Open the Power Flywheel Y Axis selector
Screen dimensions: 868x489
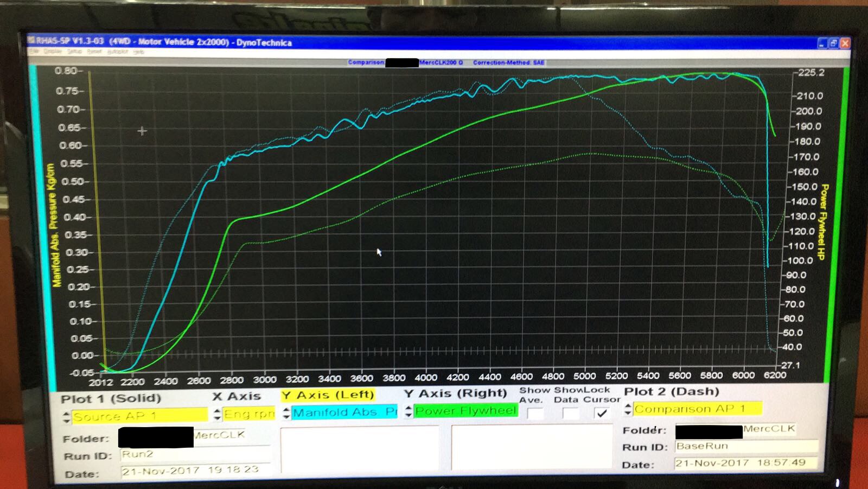coord(466,411)
